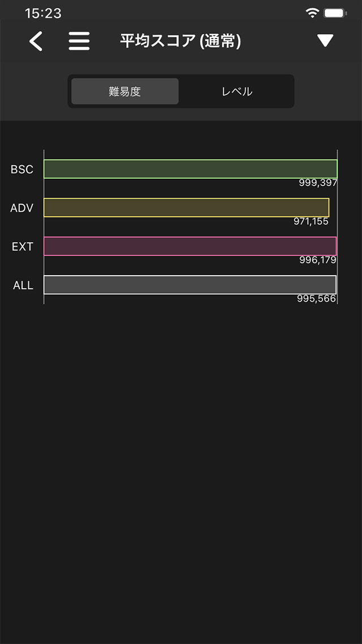Click the ALL difficulty label
Viewport: 362px width, 644px height.
[x=23, y=285]
